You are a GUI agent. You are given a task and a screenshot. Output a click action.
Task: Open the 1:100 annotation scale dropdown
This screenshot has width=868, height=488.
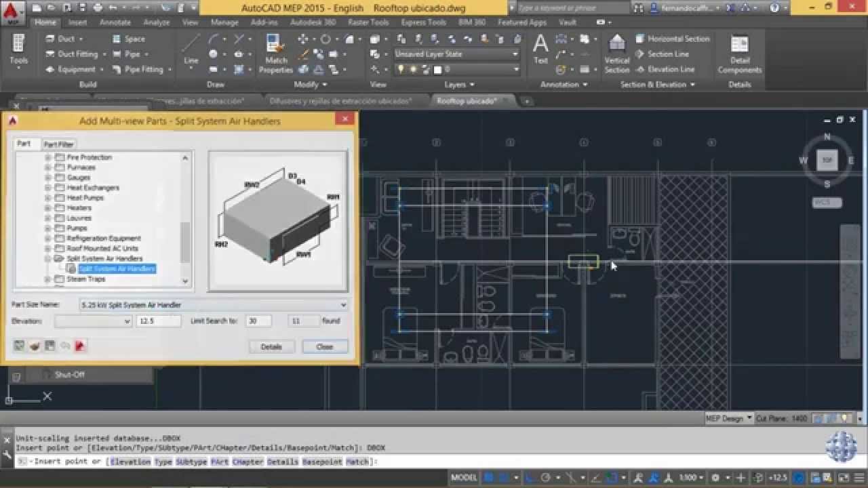click(x=691, y=478)
